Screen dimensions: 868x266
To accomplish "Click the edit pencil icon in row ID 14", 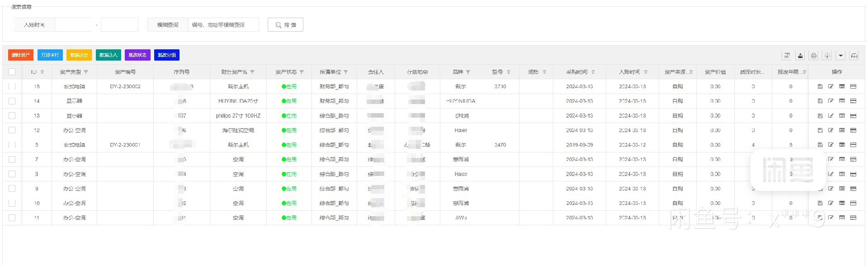I will click(x=831, y=101).
